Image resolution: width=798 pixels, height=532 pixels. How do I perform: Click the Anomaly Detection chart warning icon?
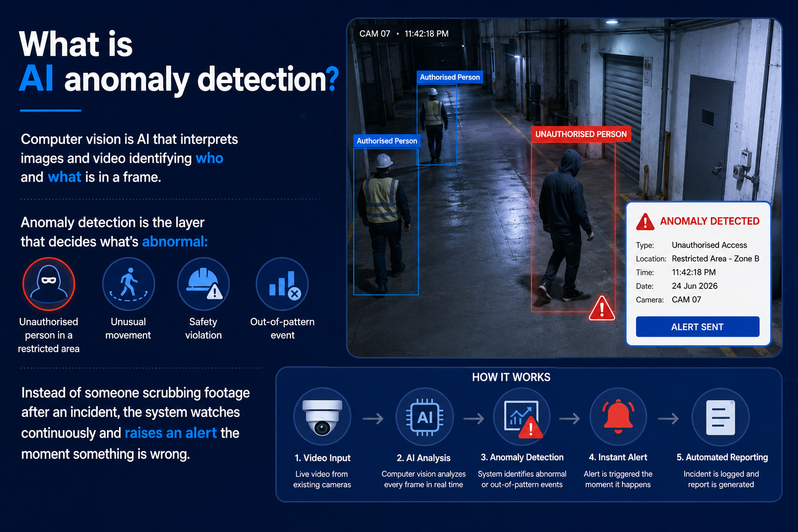pyautogui.click(x=522, y=417)
